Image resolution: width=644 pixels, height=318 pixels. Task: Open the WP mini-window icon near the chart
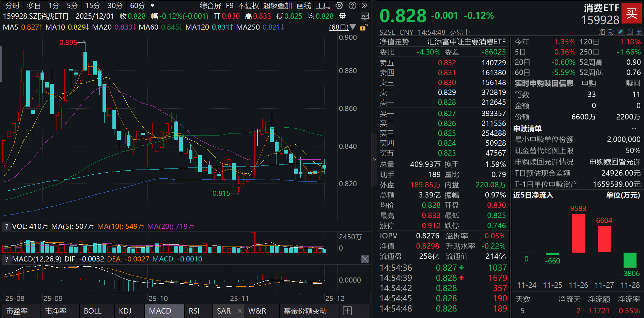(x=365, y=16)
